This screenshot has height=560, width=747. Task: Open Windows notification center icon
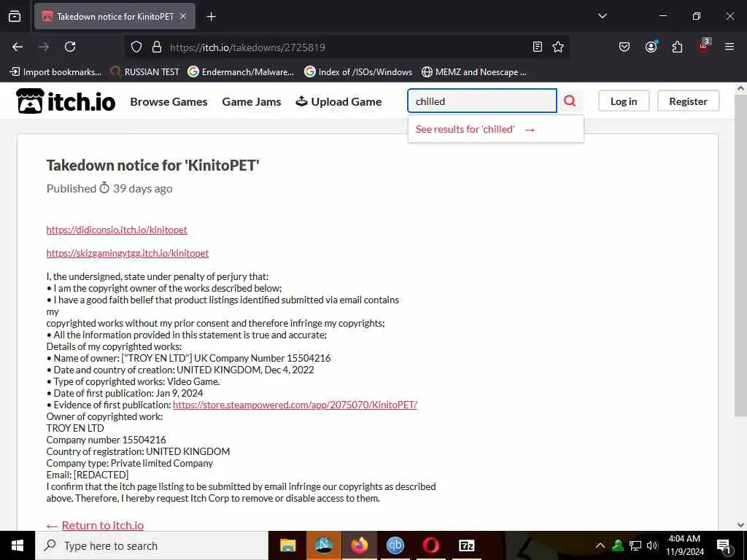pyautogui.click(x=724, y=546)
